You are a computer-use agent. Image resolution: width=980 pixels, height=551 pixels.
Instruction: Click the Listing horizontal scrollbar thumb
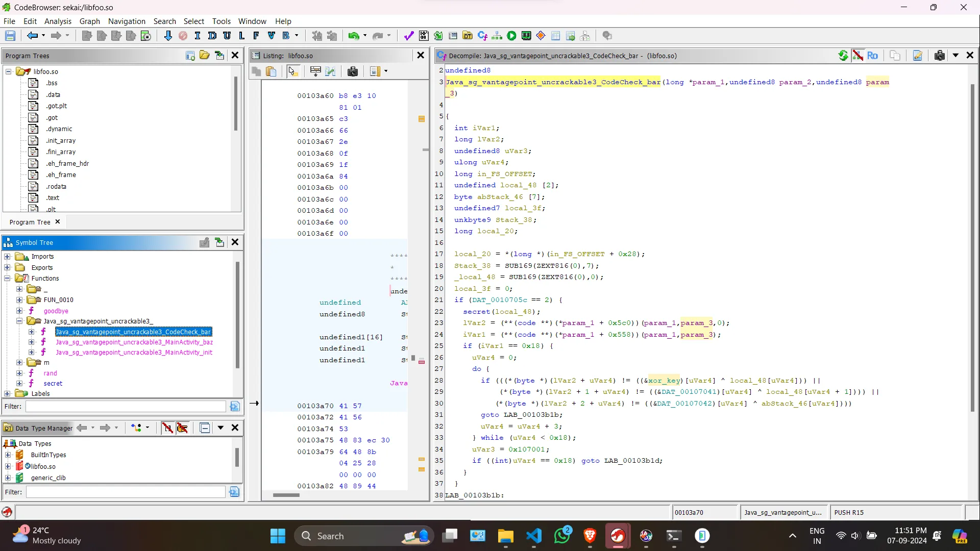coord(286,495)
